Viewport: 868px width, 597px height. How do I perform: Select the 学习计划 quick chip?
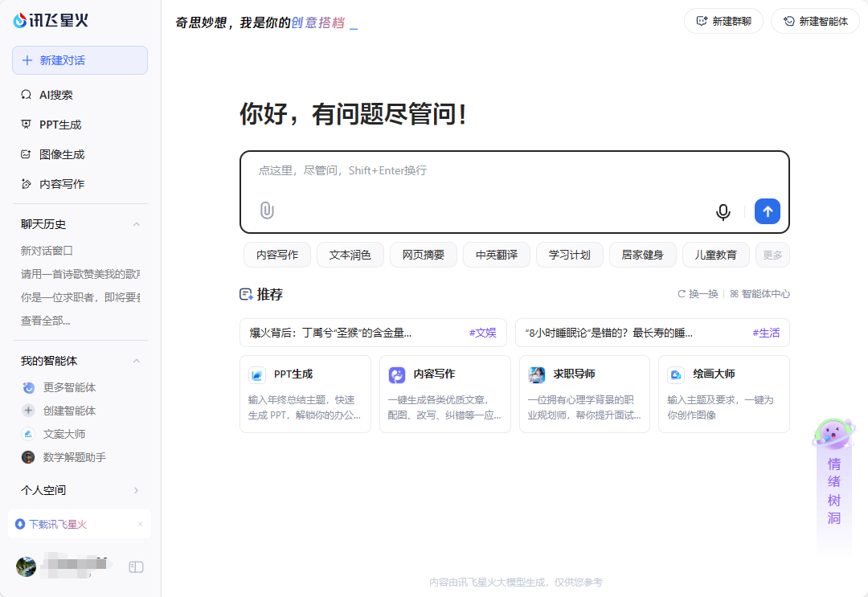tap(570, 255)
